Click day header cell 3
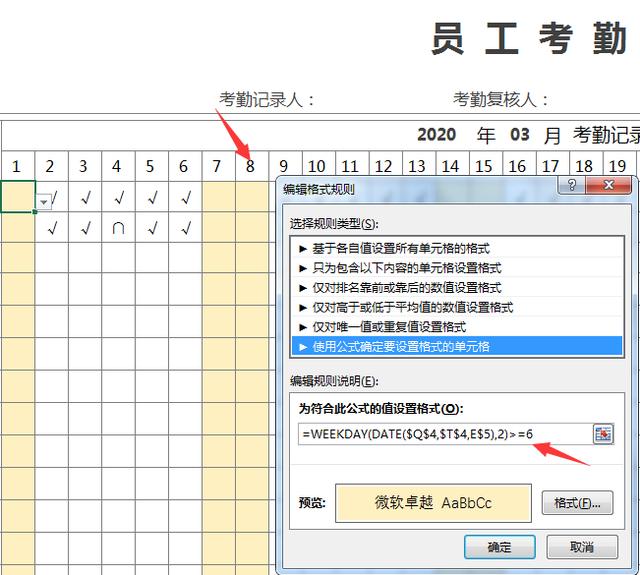This screenshot has height=575, width=640. coord(84,167)
